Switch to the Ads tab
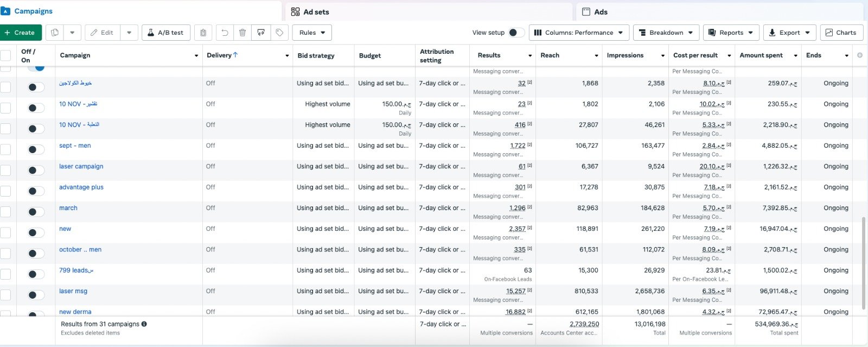The image size is (868, 347). point(601,12)
